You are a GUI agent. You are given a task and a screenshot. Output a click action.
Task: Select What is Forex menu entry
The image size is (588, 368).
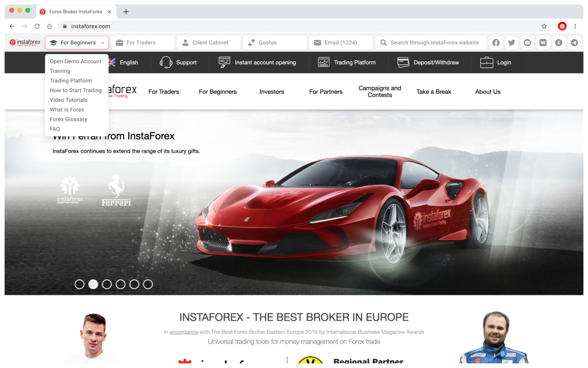tap(67, 109)
